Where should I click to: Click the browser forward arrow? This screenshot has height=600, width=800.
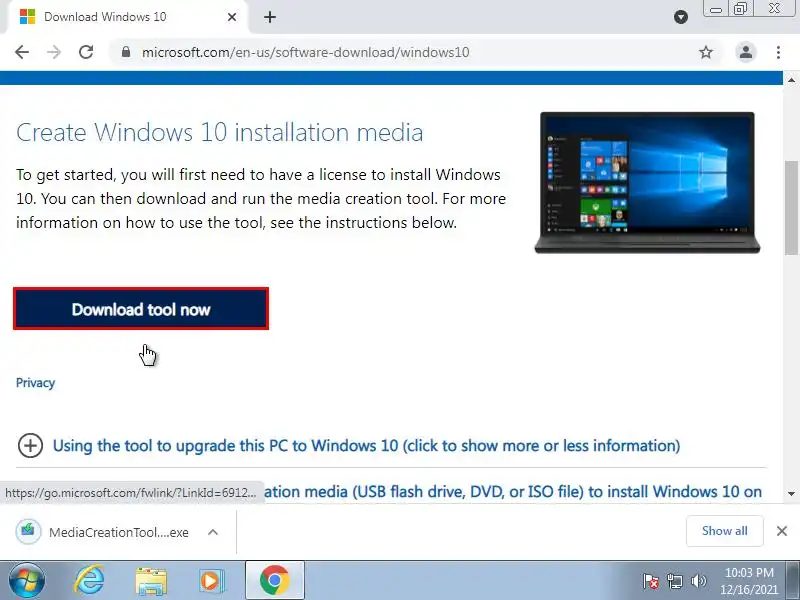(x=54, y=52)
